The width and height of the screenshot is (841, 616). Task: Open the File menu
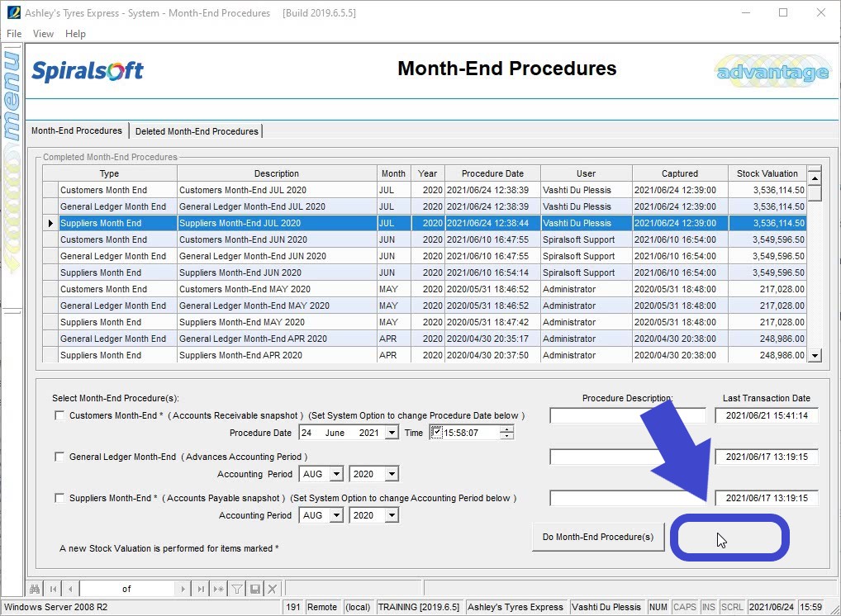[14, 34]
